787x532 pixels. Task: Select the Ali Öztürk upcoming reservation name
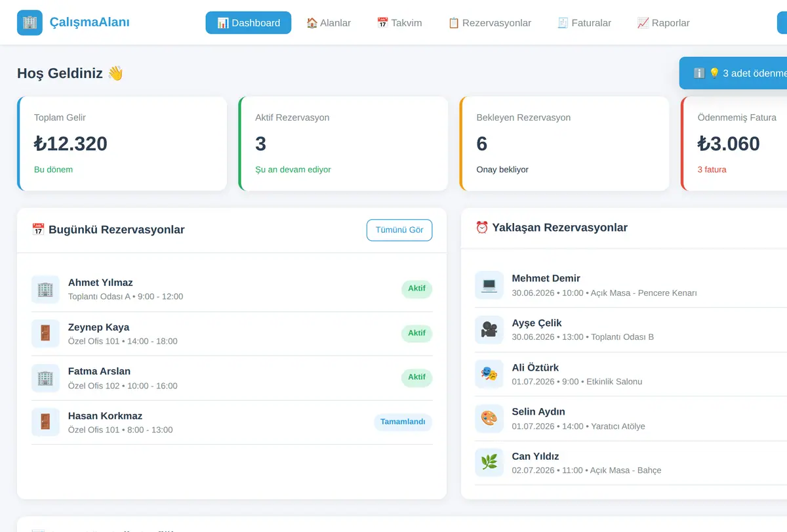pos(535,367)
